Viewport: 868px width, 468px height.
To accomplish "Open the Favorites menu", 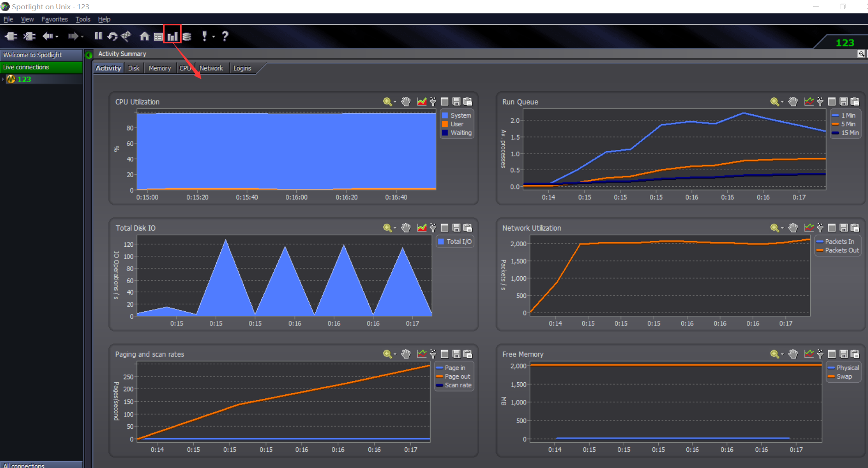I will point(54,19).
